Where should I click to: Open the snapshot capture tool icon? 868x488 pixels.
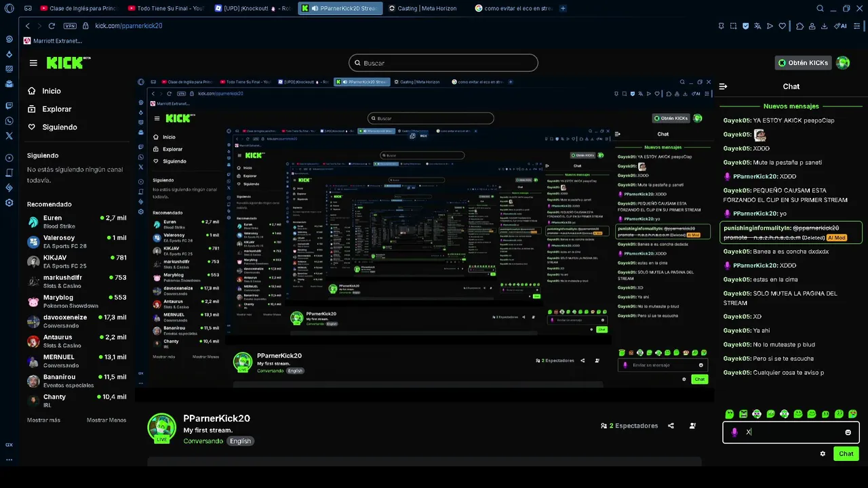733,26
